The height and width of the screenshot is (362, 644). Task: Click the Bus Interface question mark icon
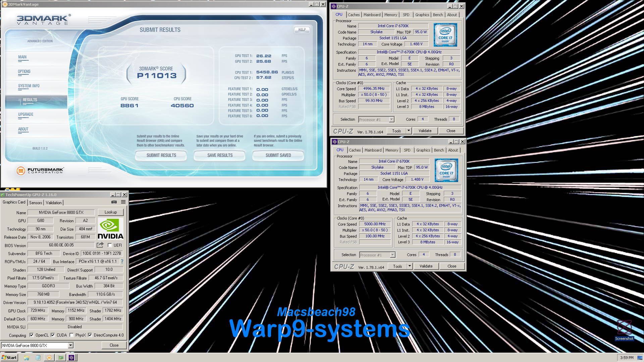[x=122, y=261]
